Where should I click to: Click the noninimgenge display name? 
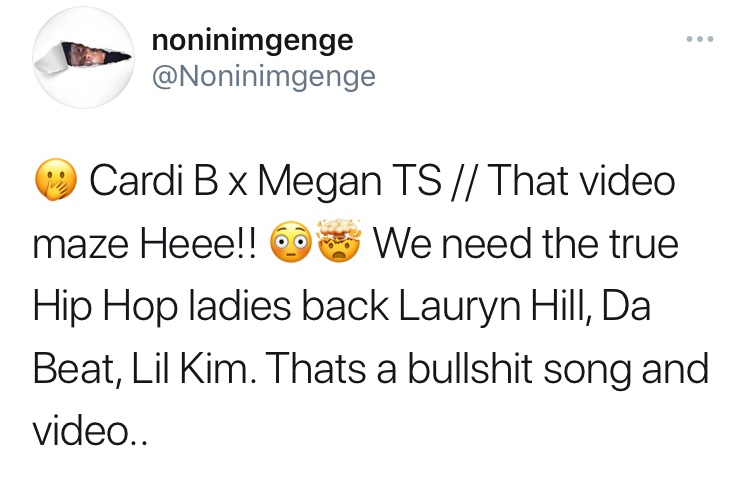click(253, 41)
